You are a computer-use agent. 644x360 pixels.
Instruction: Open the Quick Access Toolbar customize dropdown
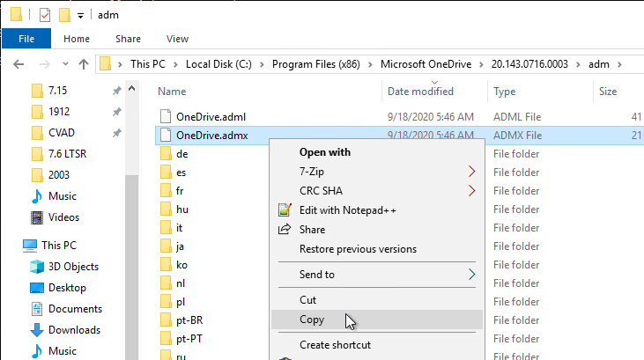(x=80, y=16)
